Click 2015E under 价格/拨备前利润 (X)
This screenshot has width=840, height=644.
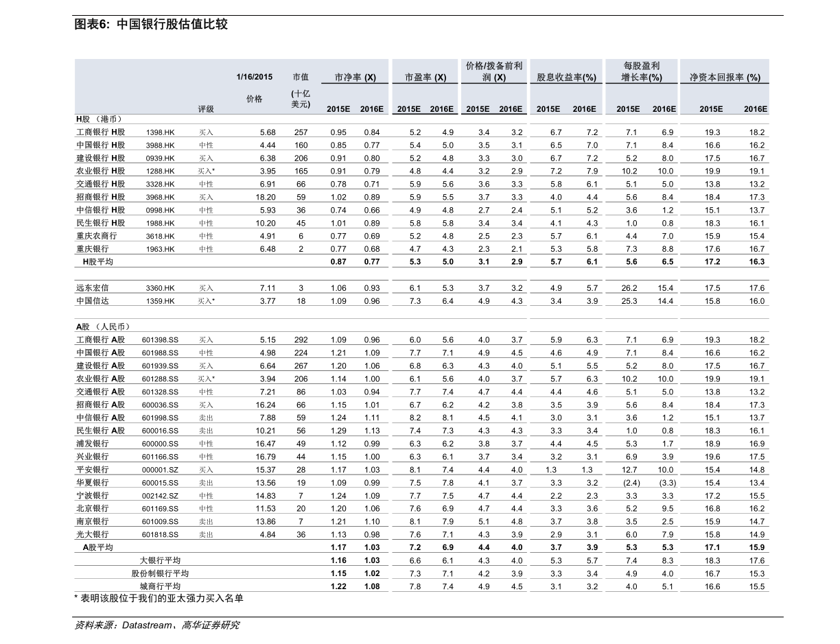(478, 109)
